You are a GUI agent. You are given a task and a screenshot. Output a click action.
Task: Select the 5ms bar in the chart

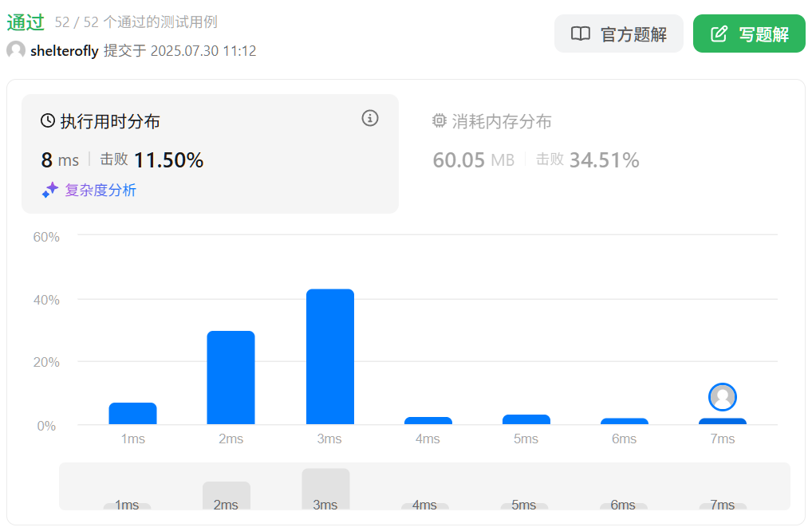pyautogui.click(x=526, y=419)
